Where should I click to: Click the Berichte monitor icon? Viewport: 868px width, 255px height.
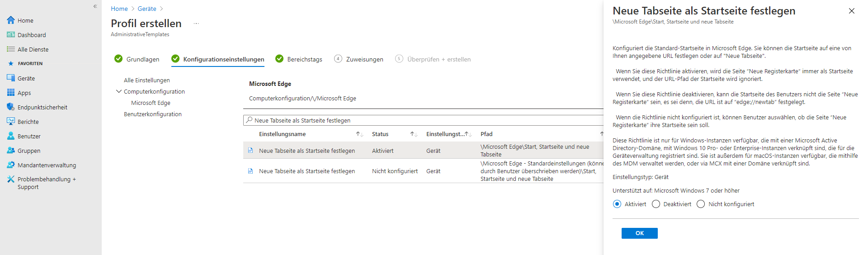click(11, 122)
